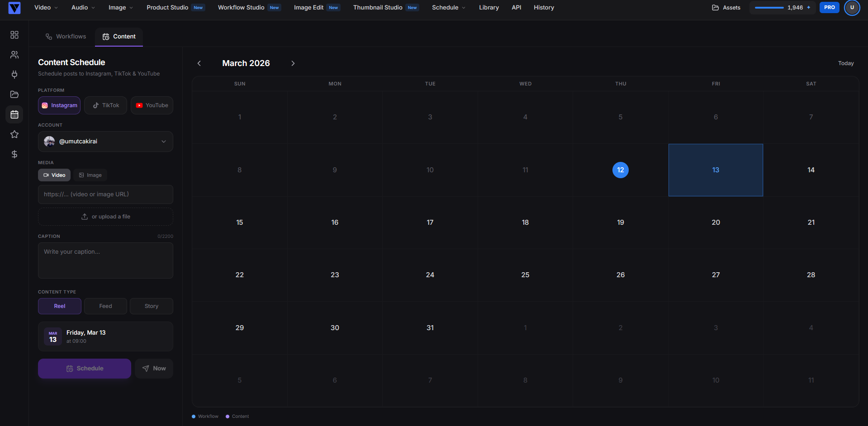Open the plug integrations icon in sidebar

click(14, 75)
